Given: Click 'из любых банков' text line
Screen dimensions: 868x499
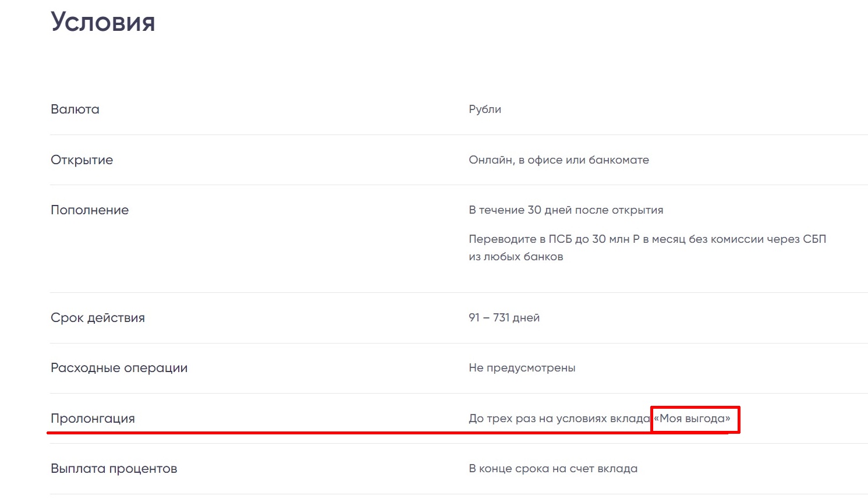Looking at the screenshot, I should click(x=516, y=257).
